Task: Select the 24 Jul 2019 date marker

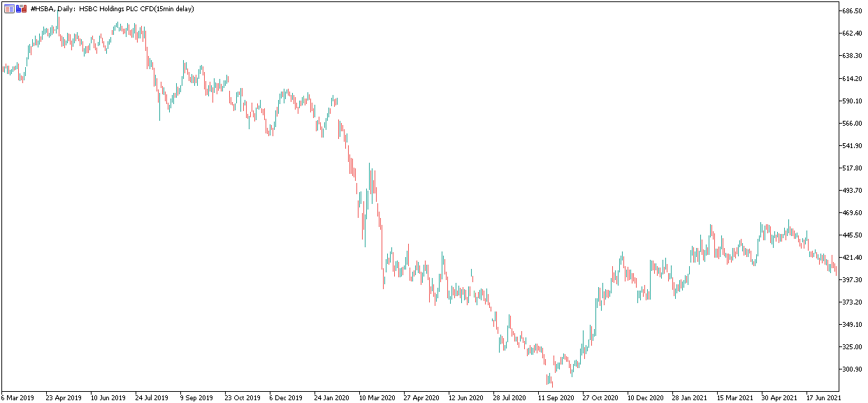Action: [x=152, y=397]
